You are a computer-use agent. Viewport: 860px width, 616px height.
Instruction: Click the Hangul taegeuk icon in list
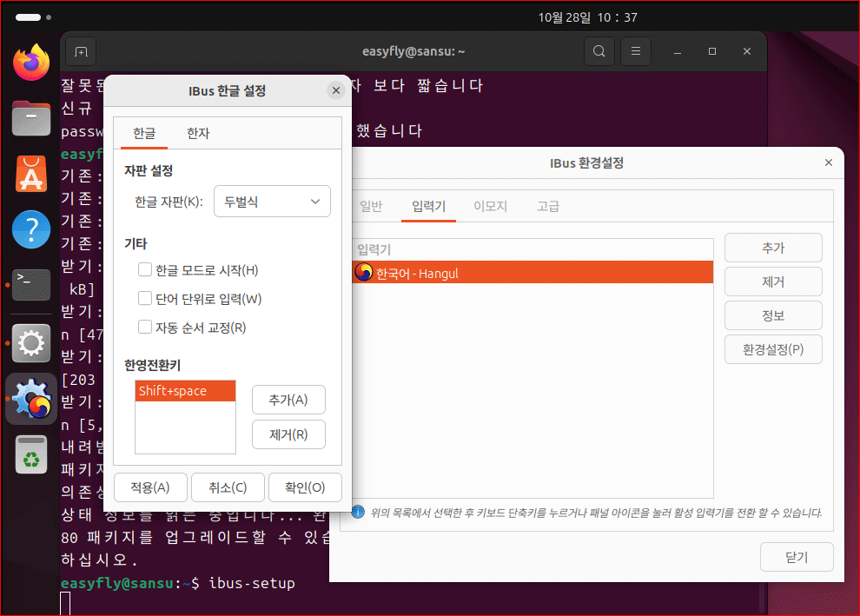(x=363, y=272)
